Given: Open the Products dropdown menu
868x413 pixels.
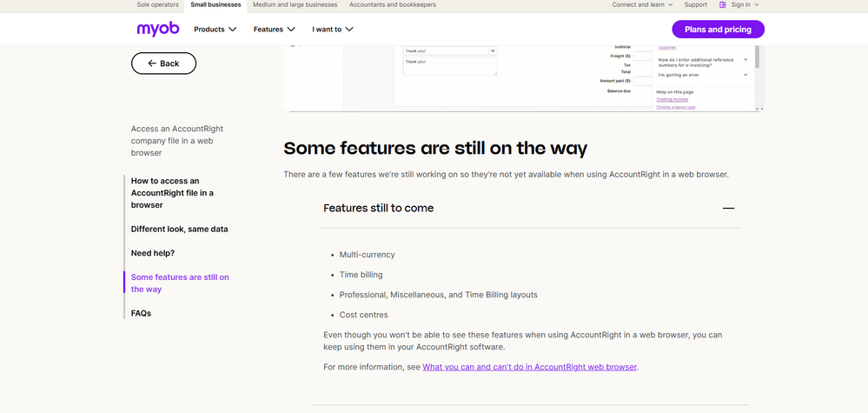Looking at the screenshot, I should click(x=215, y=30).
